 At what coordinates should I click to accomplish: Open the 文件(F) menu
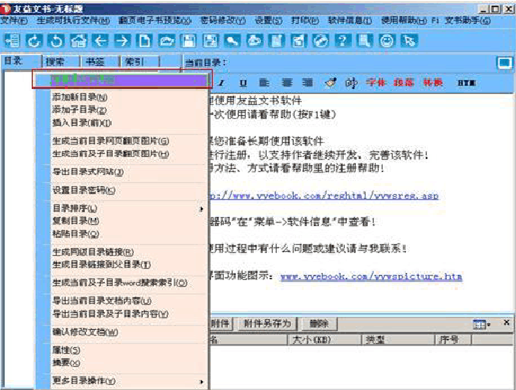click(14, 21)
